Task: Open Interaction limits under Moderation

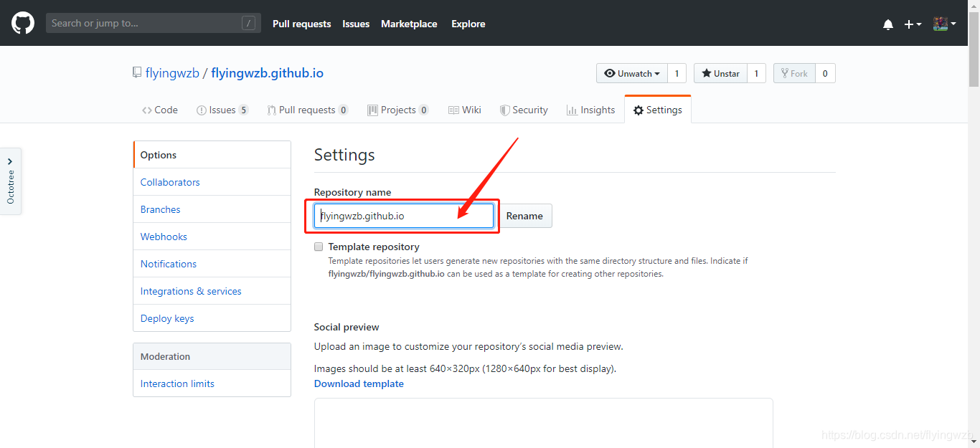Action: (x=212, y=383)
